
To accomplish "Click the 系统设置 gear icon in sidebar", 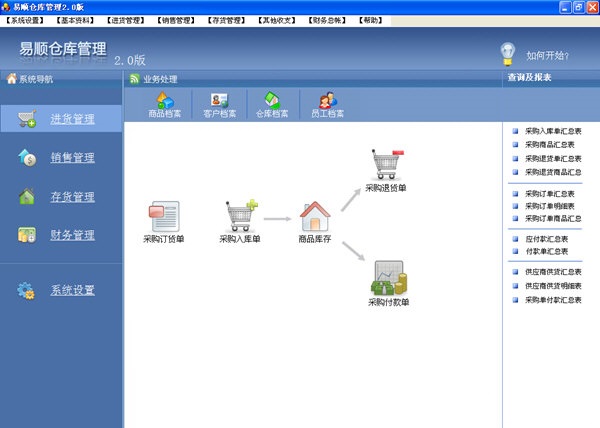I will tap(26, 290).
